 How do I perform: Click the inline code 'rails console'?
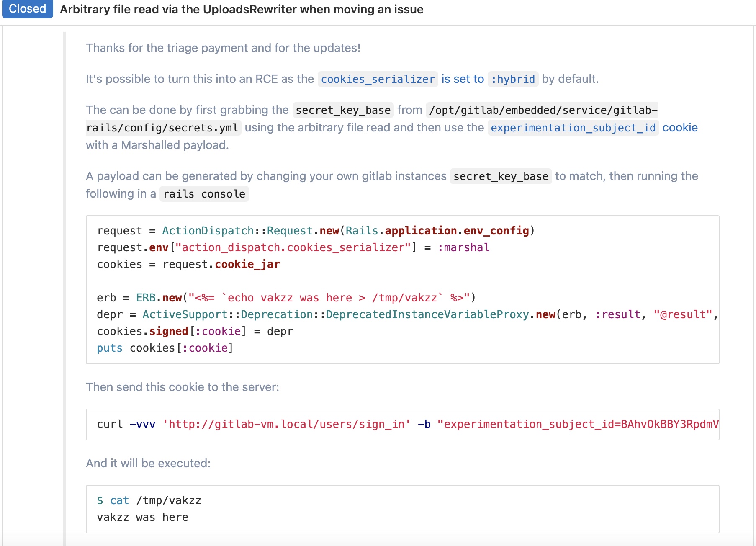(204, 194)
